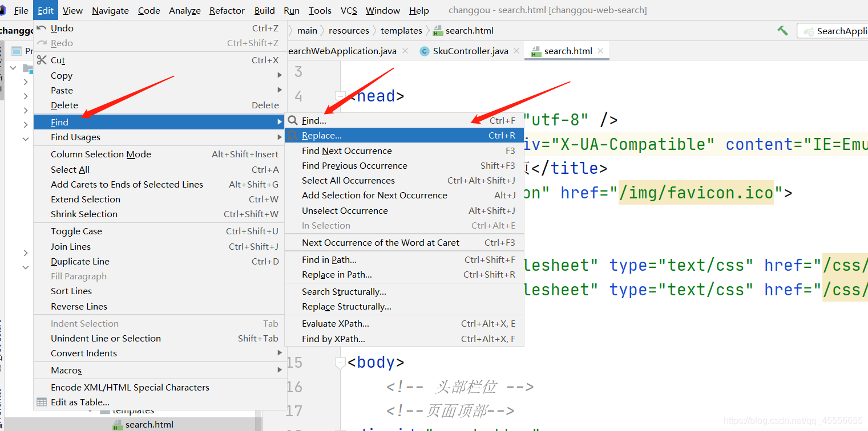Click the Undo arrow icon
This screenshot has height=431, width=868.
point(42,28)
